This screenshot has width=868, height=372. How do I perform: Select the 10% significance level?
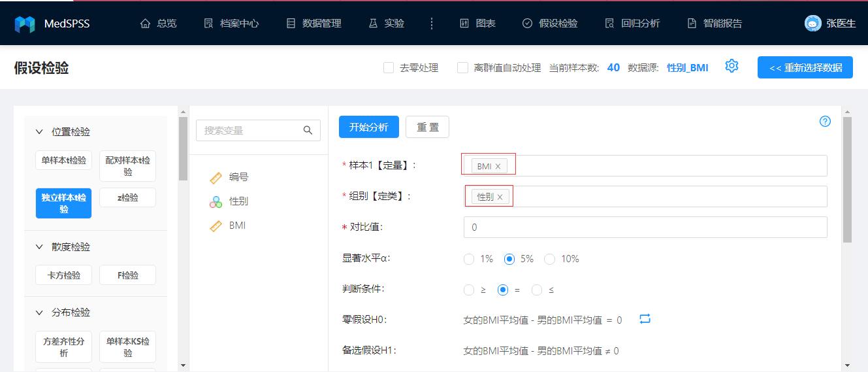click(x=549, y=259)
